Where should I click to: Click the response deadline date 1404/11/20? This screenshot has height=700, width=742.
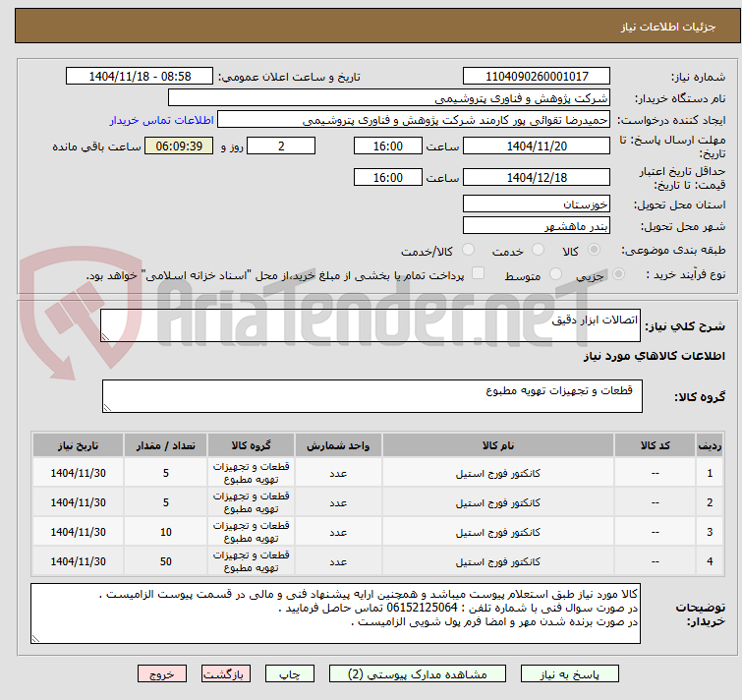click(537, 146)
